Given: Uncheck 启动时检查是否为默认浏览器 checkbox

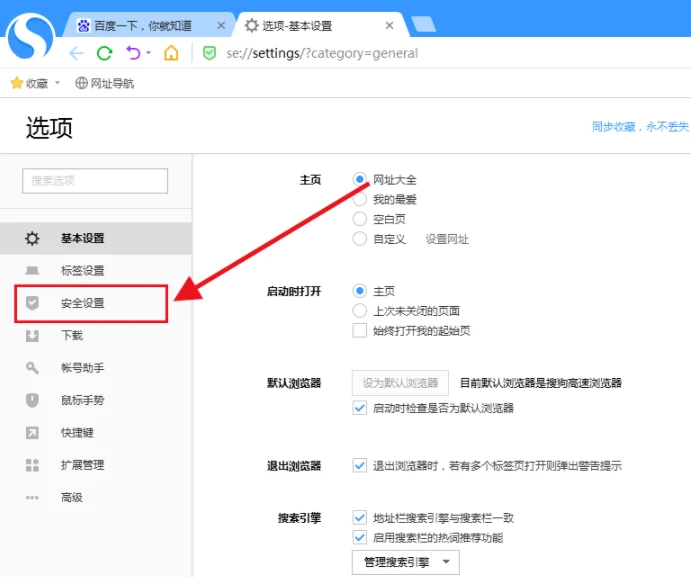Looking at the screenshot, I should 360,408.
